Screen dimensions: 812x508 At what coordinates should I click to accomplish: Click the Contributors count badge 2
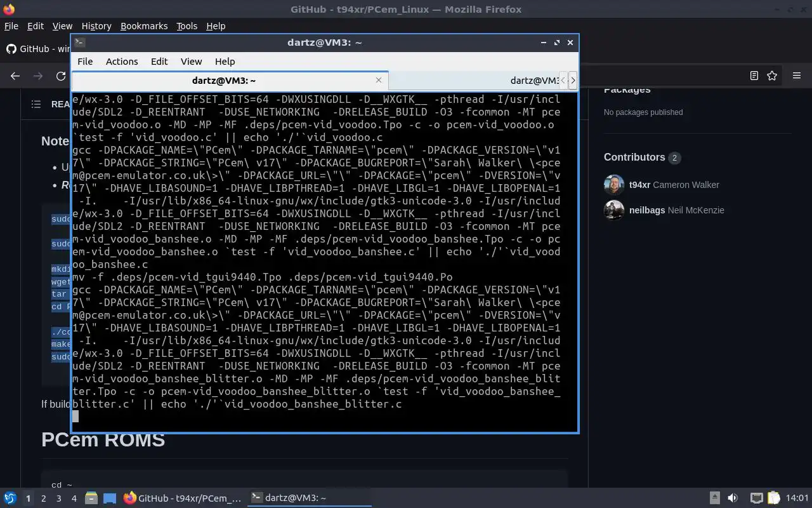(674, 157)
